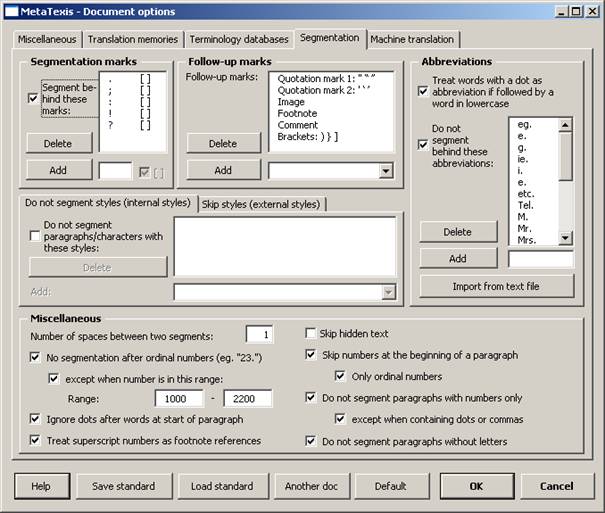
Task: Open the Miscellaneous tab
Action: pos(47,39)
